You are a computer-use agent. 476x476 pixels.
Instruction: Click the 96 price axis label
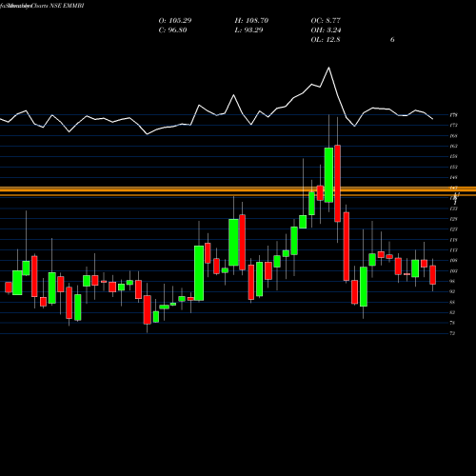click(452, 281)
